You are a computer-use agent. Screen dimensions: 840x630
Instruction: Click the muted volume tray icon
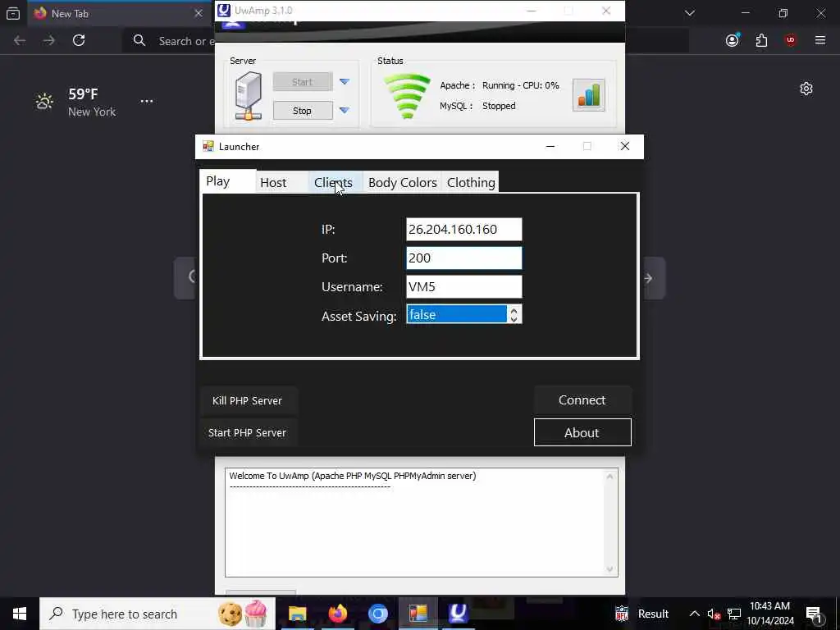714,614
